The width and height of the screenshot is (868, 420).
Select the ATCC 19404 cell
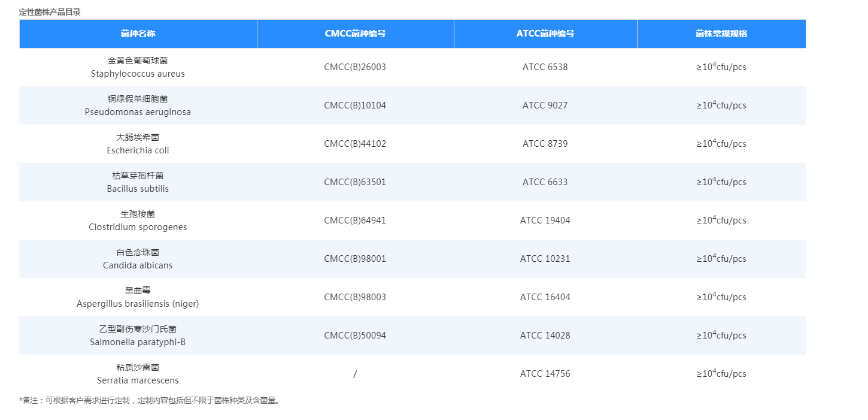point(545,220)
